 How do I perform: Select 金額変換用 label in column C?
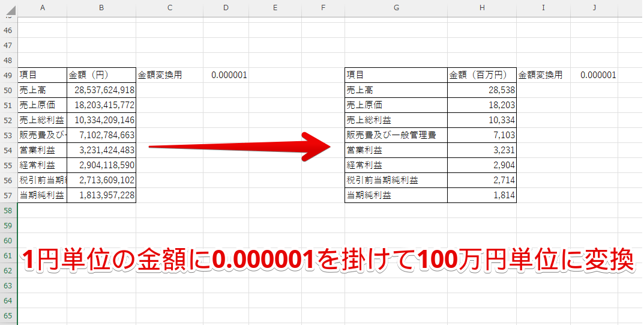[170, 75]
